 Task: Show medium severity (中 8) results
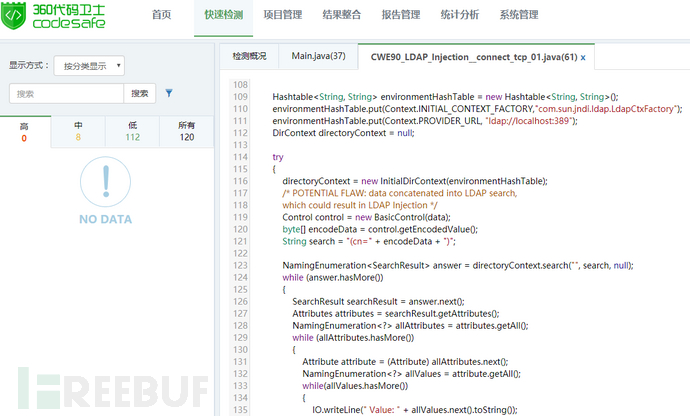78,132
